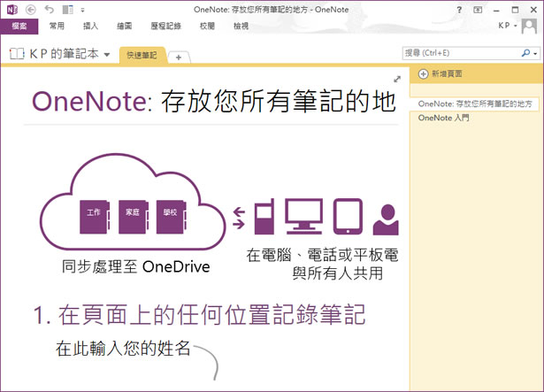Open the KP account dropdown

[x=508, y=26]
